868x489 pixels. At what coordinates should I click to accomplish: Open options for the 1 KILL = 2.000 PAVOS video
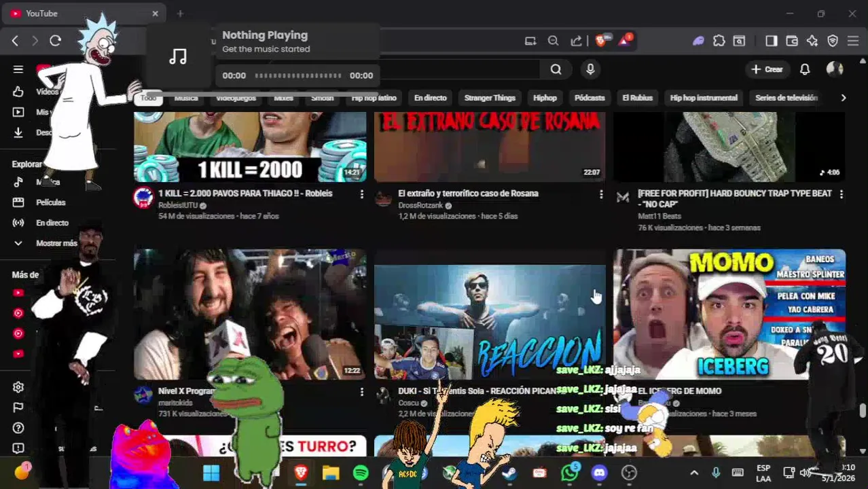[x=361, y=194]
